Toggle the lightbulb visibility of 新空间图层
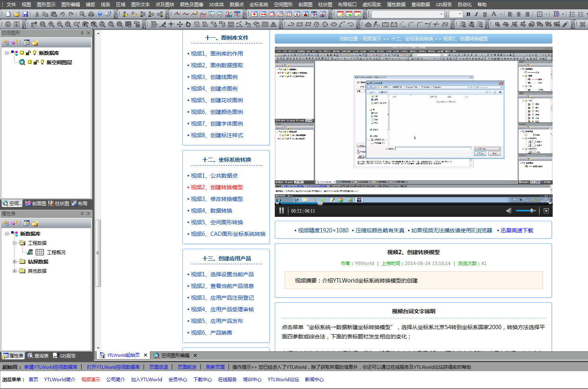Viewport: 588px width, 389px height. 42,62
